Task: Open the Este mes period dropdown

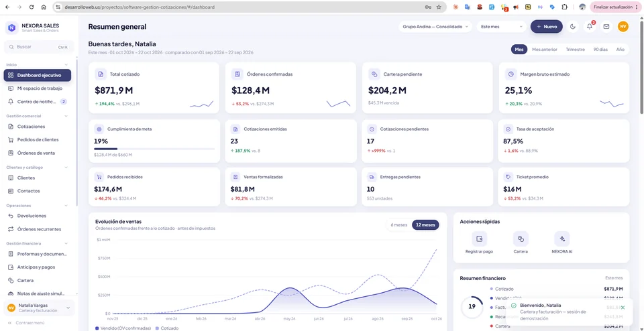Action: [x=502, y=27]
